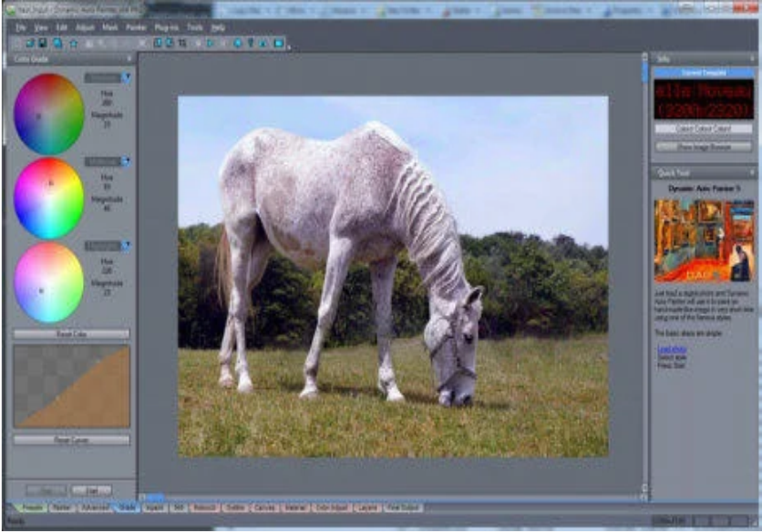The width and height of the screenshot is (762, 532).
Task: Click the blue rectangle icon ending the toolbar
Action: [x=279, y=43]
